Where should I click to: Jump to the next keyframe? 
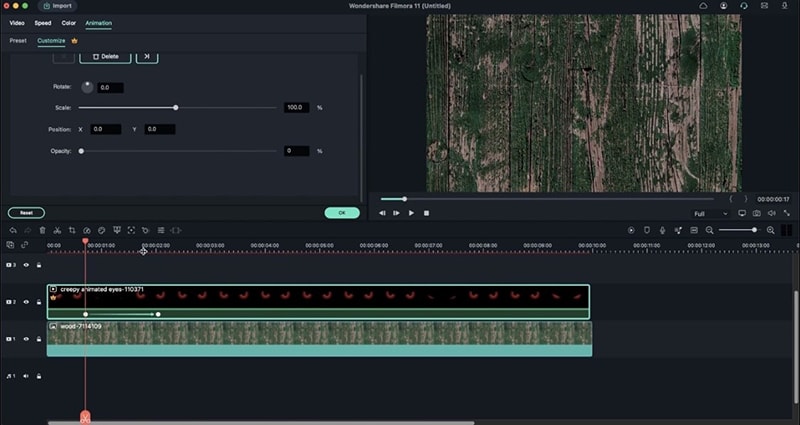pyautogui.click(x=147, y=57)
